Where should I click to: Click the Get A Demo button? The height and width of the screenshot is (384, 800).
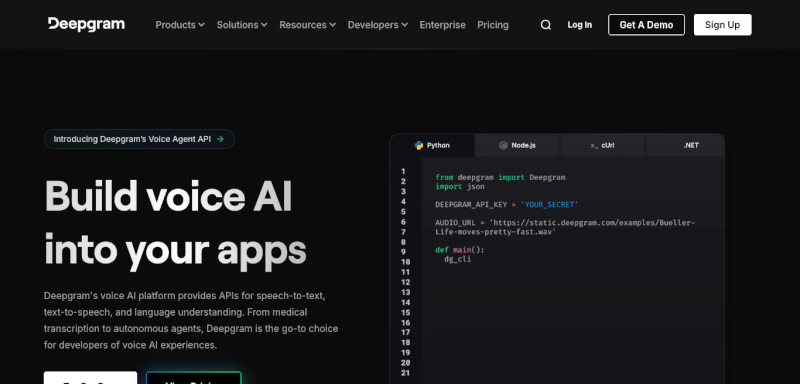pos(646,24)
